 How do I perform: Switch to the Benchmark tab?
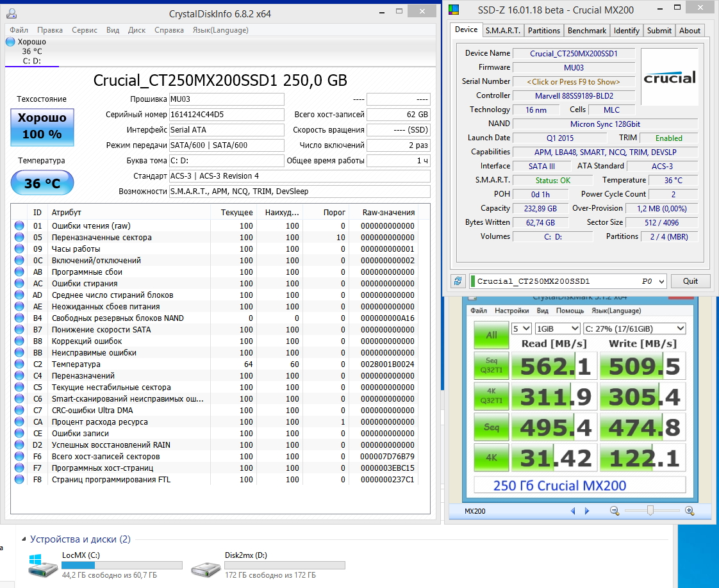tap(587, 30)
